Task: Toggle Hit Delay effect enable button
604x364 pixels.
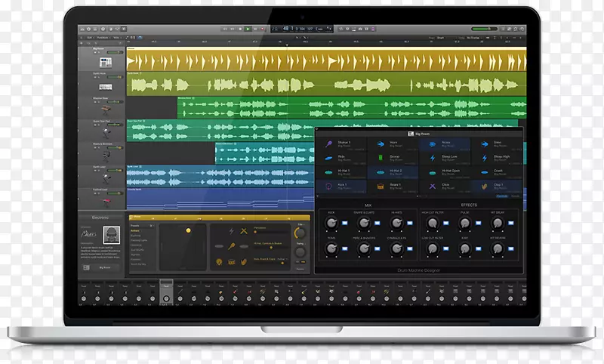Action: coord(511,223)
